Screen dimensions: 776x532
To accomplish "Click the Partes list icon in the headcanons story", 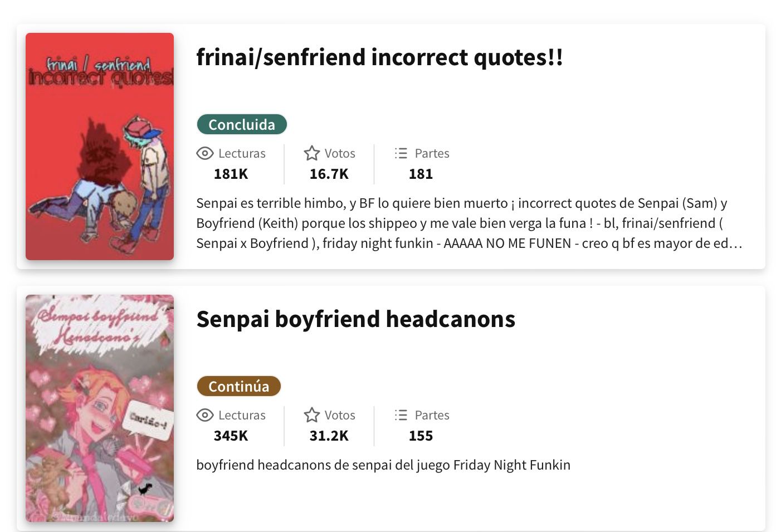I will (x=401, y=415).
